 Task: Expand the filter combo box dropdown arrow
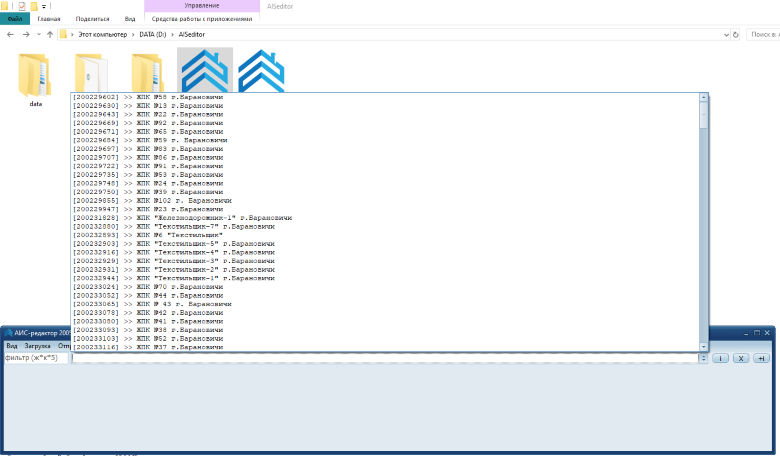point(703,358)
